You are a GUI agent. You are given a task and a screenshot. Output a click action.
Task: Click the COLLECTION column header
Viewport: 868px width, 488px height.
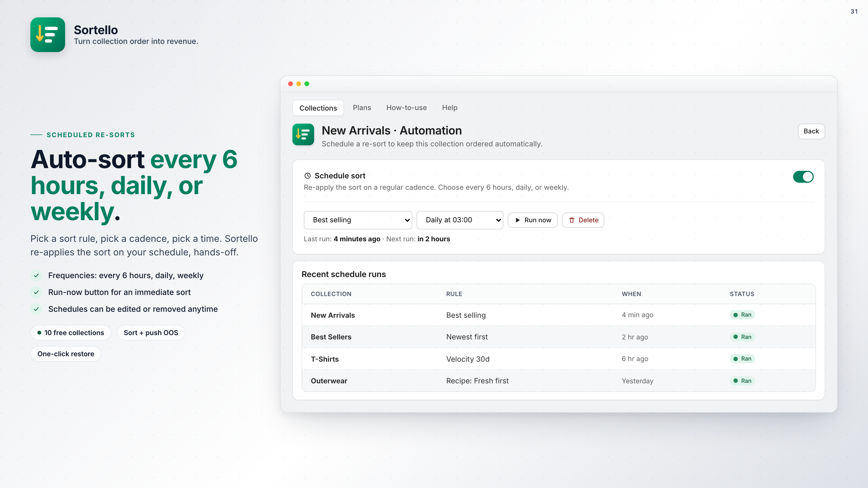(331, 294)
